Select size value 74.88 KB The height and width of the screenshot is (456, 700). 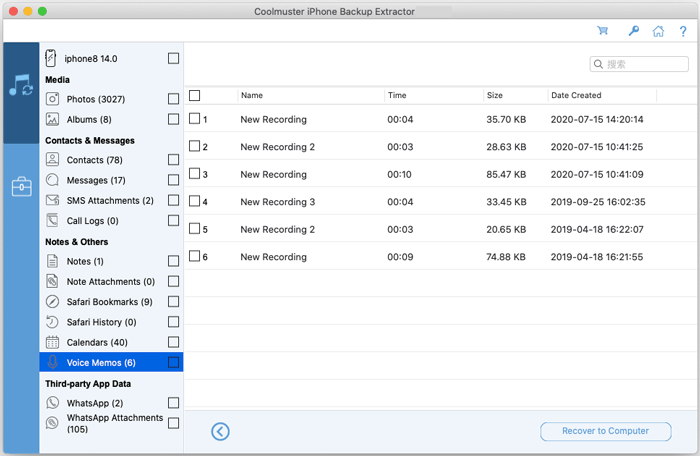tap(506, 257)
